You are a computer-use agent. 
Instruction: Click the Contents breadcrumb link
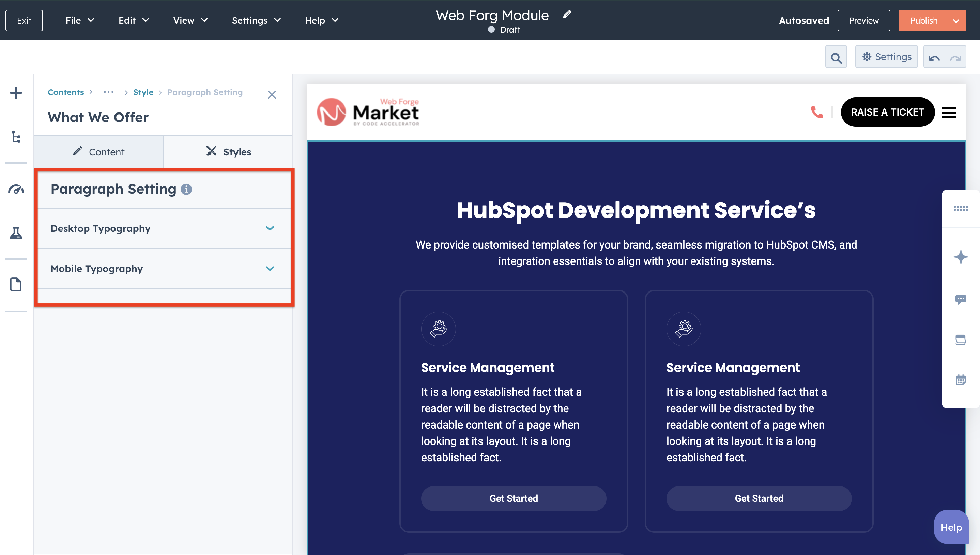pos(65,92)
